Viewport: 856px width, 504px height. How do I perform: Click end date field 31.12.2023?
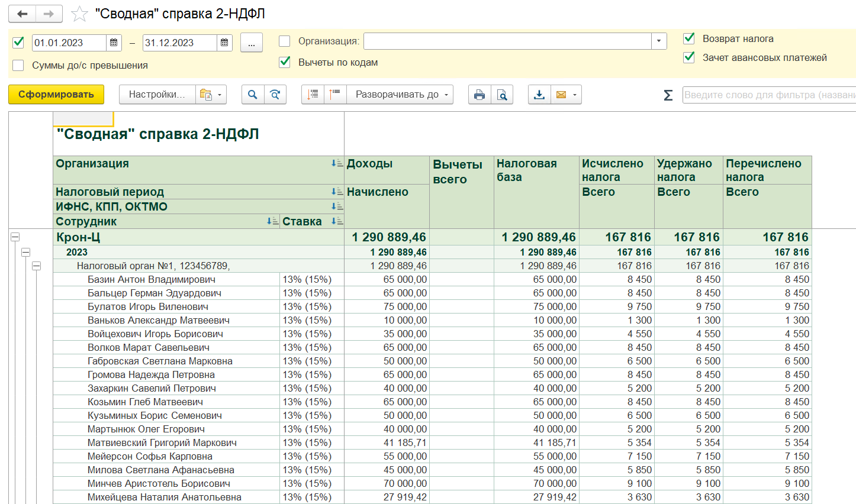pos(180,43)
